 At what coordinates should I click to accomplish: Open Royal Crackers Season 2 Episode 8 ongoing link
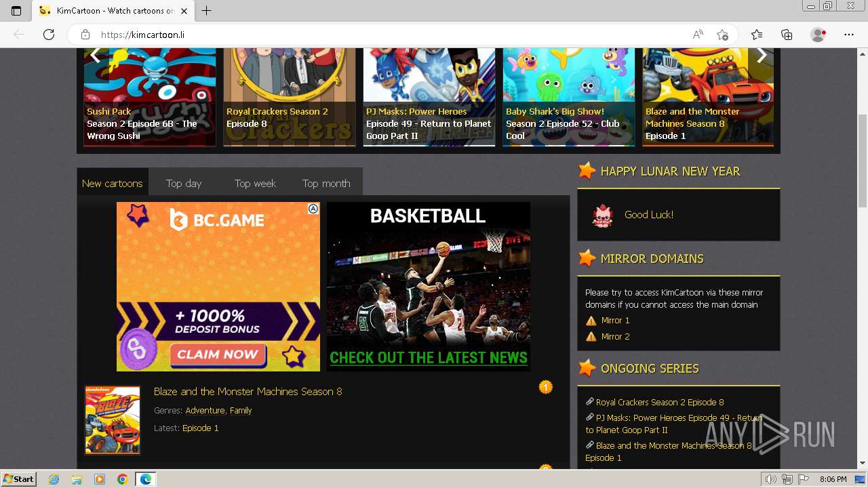tap(660, 402)
